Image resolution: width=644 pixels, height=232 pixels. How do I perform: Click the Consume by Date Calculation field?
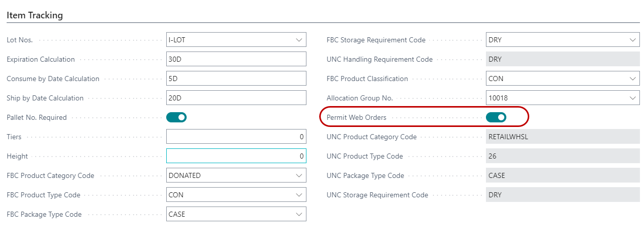pyautogui.click(x=236, y=79)
